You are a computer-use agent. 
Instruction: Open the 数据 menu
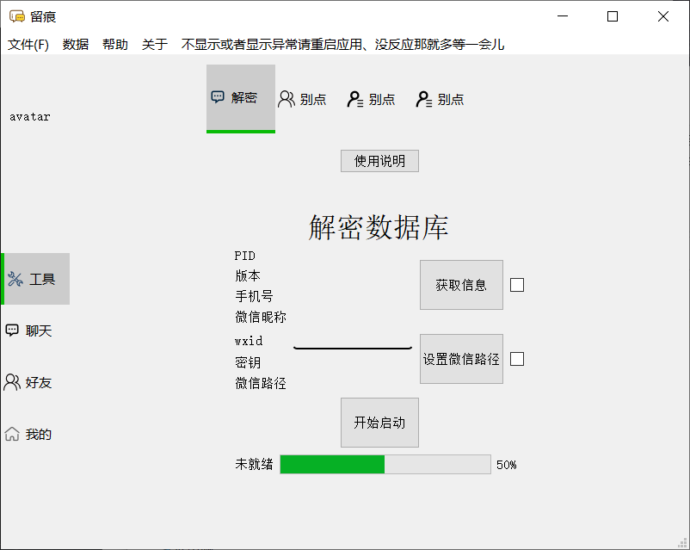(75, 44)
